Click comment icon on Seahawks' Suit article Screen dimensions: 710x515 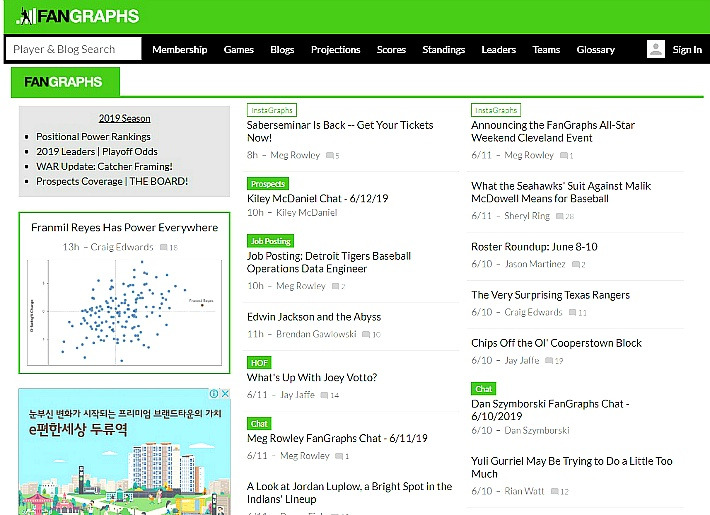click(560, 217)
